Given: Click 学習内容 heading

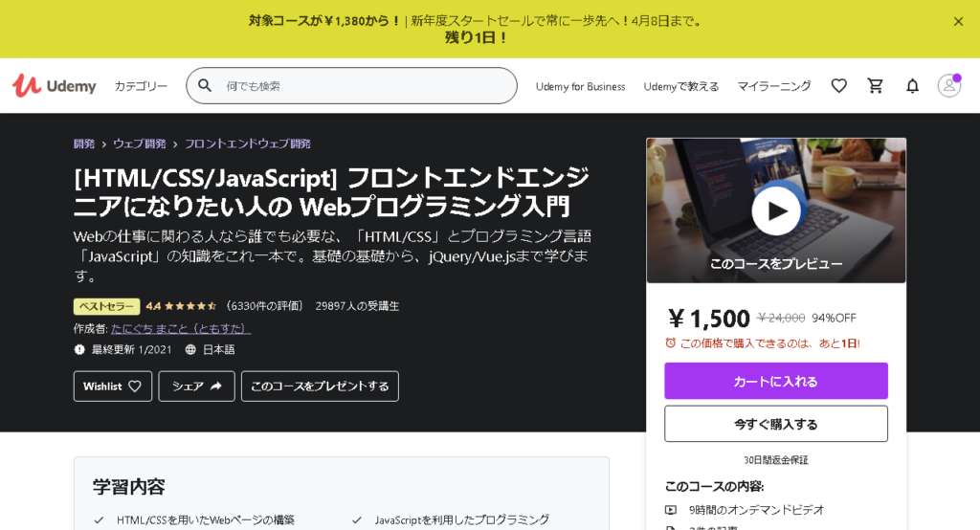Looking at the screenshot, I should pyautogui.click(x=129, y=486).
